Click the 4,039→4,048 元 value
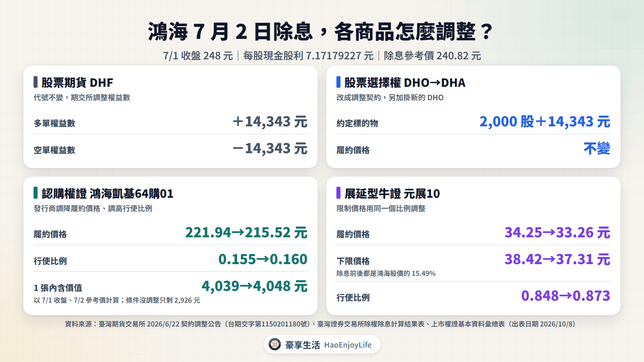 [x=255, y=286]
